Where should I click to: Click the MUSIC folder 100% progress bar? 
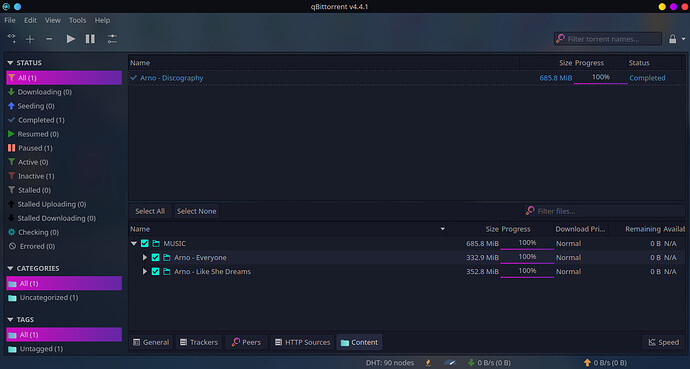point(527,243)
